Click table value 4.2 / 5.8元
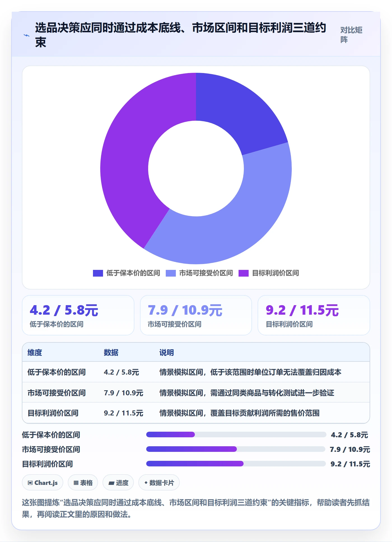The height and width of the screenshot is (542, 392). pos(122,372)
